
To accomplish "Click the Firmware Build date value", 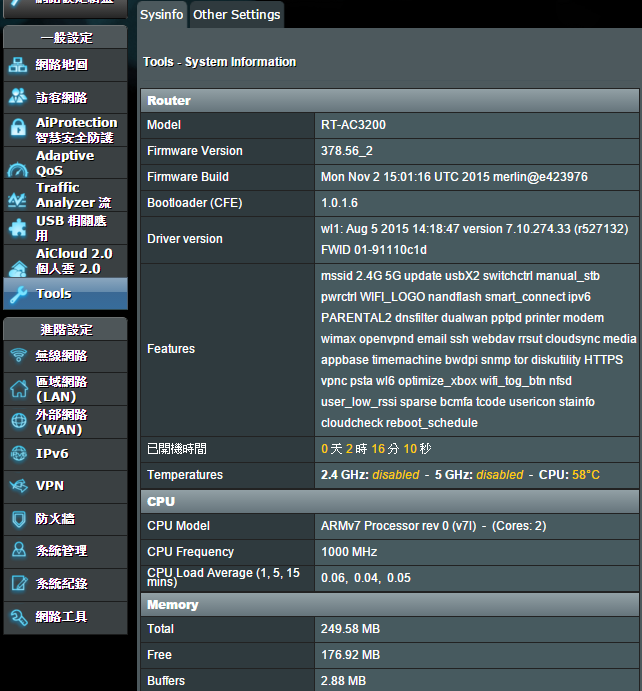I will [454, 177].
